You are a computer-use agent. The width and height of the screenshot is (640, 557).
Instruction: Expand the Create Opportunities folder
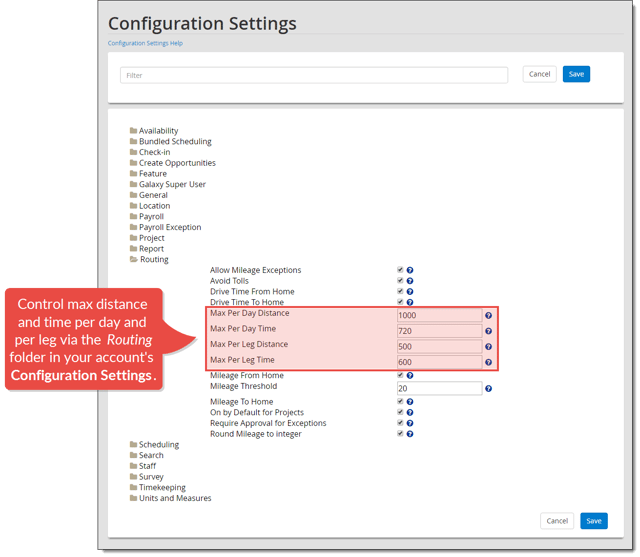pos(173,163)
